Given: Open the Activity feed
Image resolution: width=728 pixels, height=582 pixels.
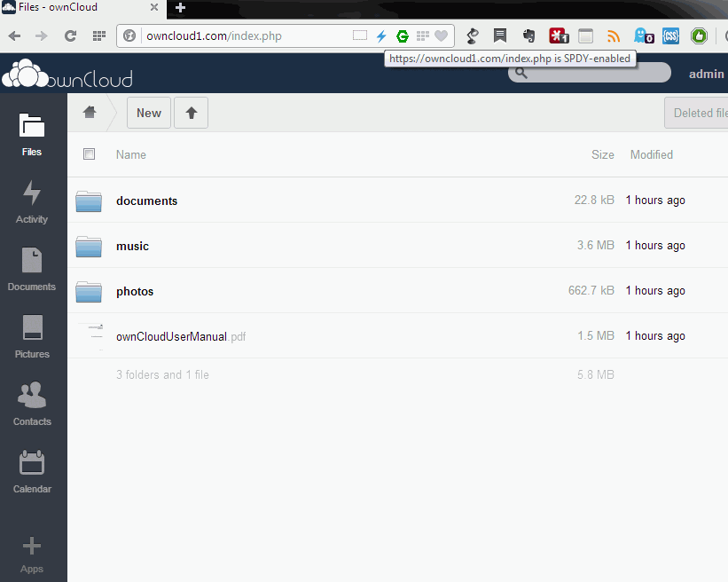Looking at the screenshot, I should tap(32, 202).
